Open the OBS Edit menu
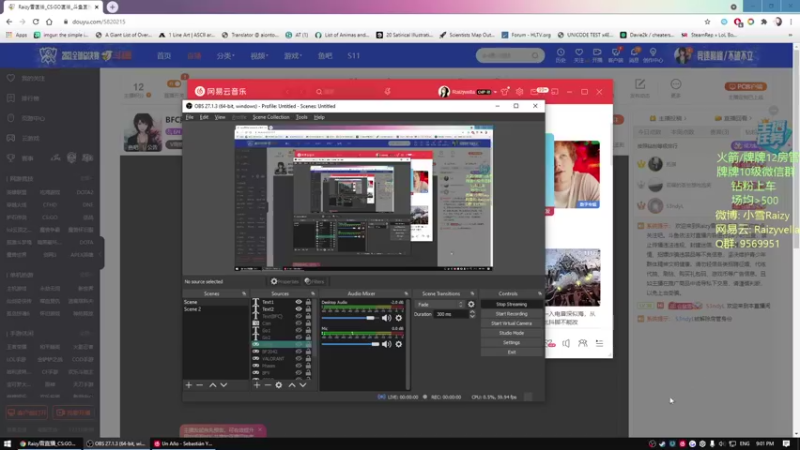This screenshot has height=450, width=800. point(204,117)
